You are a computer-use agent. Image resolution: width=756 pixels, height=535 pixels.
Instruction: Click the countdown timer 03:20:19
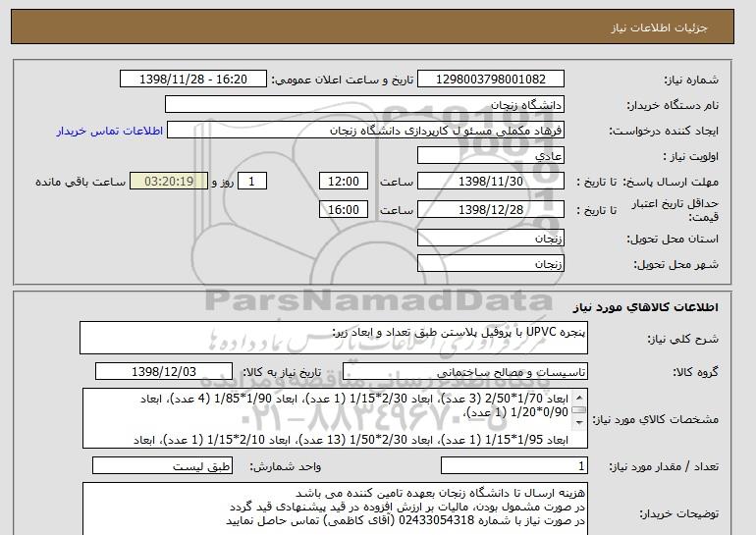pos(169,182)
